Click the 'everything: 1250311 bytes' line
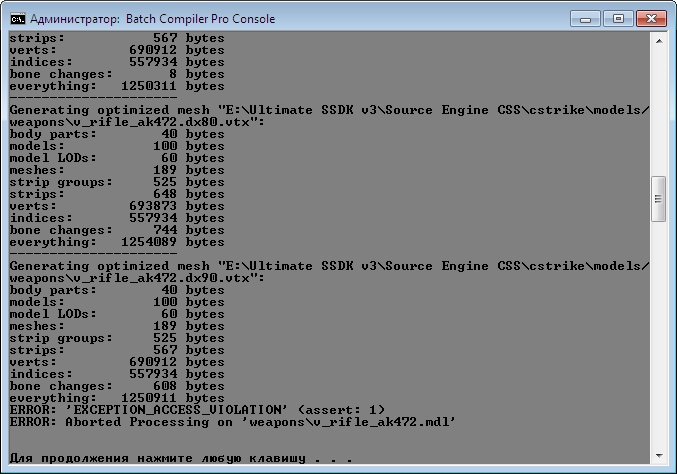The height and width of the screenshot is (474, 677). (117, 86)
